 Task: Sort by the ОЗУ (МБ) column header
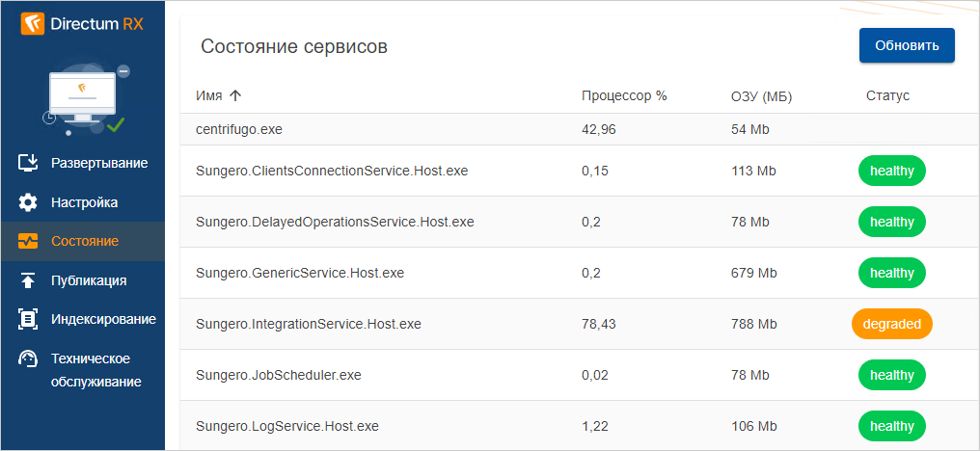tap(761, 95)
